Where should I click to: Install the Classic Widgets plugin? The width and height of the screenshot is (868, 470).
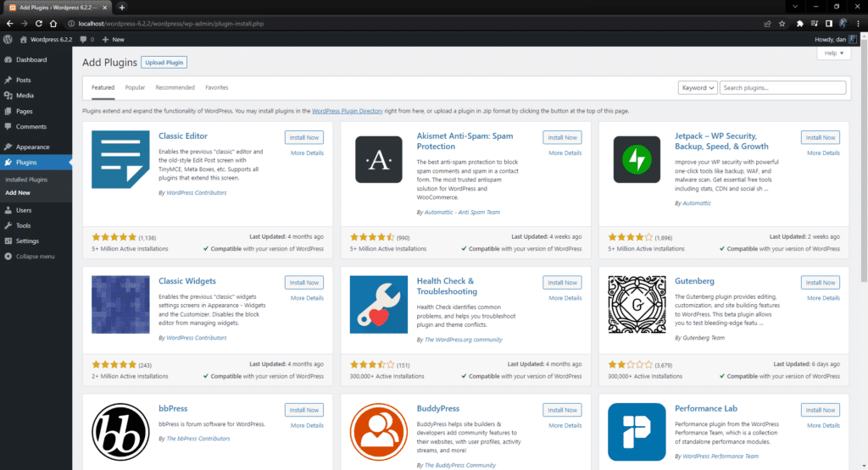click(304, 283)
